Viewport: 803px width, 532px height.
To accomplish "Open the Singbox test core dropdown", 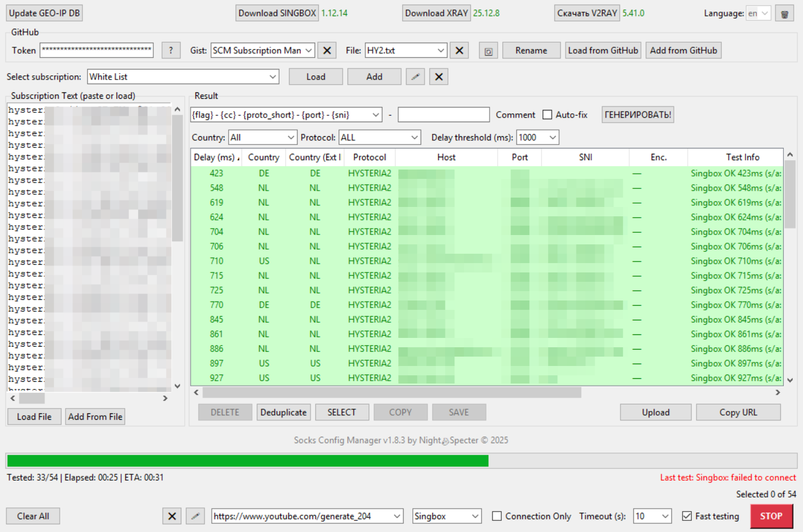I will [x=446, y=516].
